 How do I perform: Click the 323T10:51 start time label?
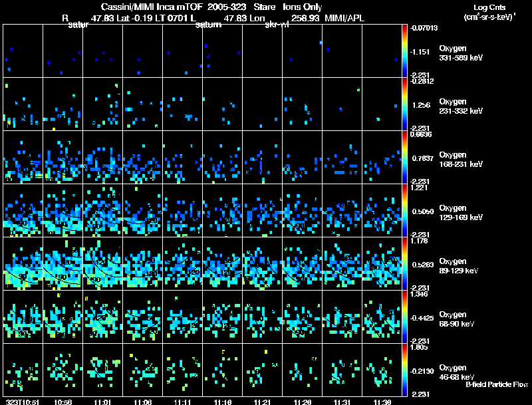[x=22, y=402]
